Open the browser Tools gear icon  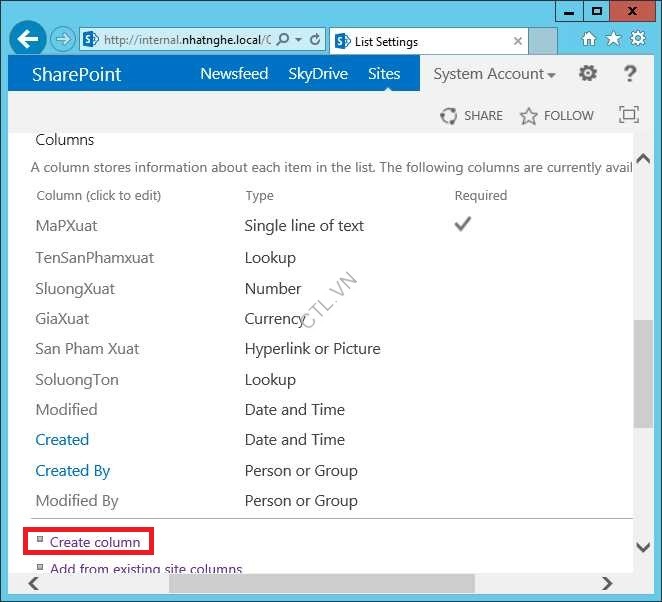pyautogui.click(x=637, y=39)
